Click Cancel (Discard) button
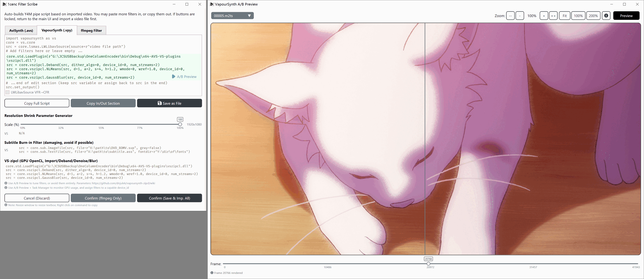This screenshot has width=644, height=279. (37, 198)
